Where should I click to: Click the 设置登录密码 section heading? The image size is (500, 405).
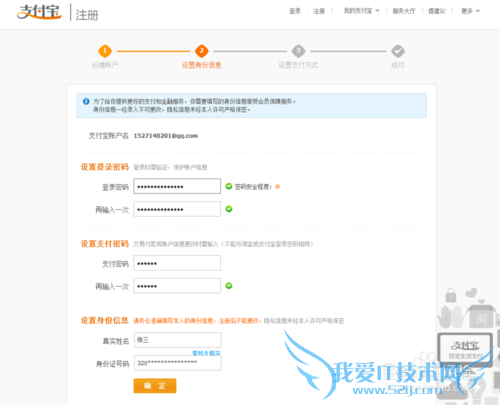pyautogui.click(x=105, y=167)
